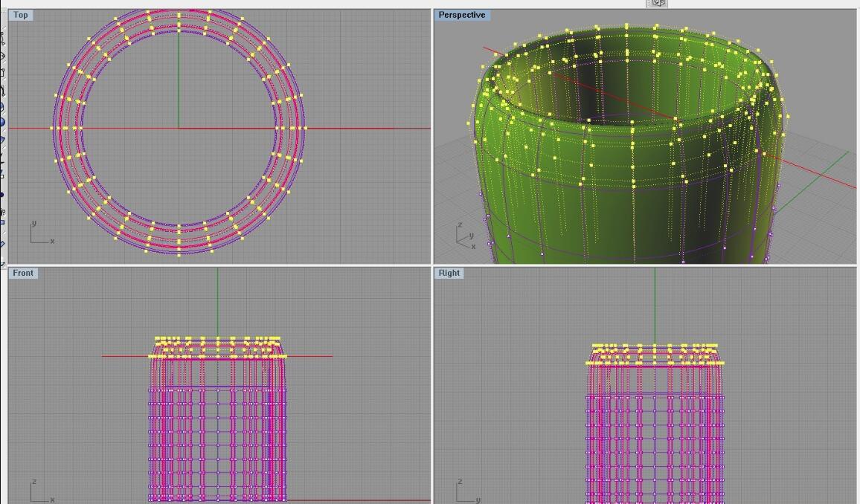Viewport: 860px width, 504px height.
Task: Click the Perspective viewport title label
Action: point(462,15)
